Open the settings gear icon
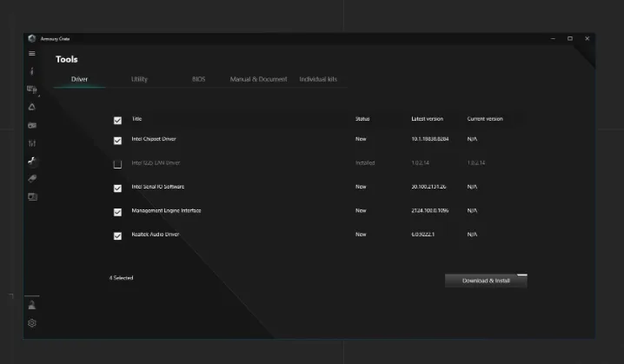Screen dimensions: 624x364 32,323
